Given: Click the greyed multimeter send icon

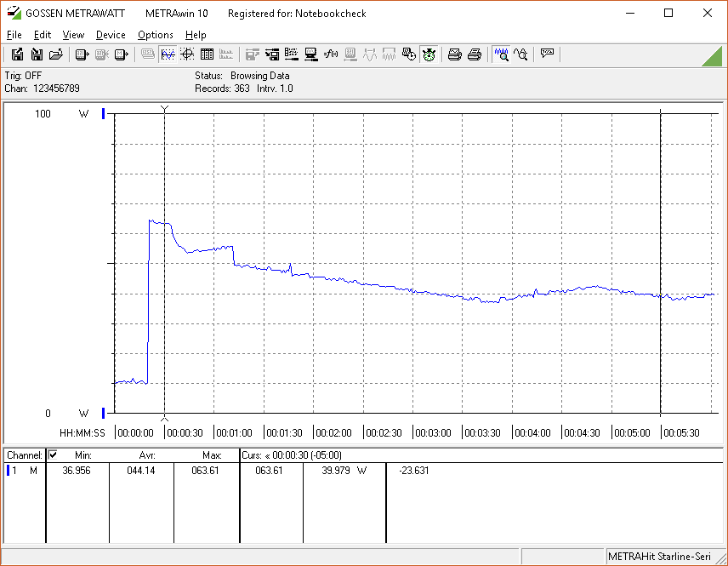Looking at the screenshot, I should pos(350,54).
